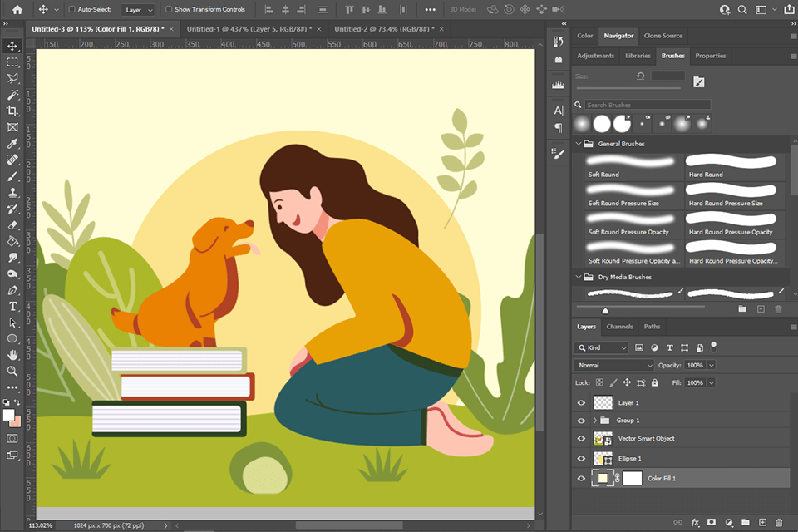The height and width of the screenshot is (532, 798).
Task: Choose Soft Round Pressure Opacity brush
Action: coord(634,224)
